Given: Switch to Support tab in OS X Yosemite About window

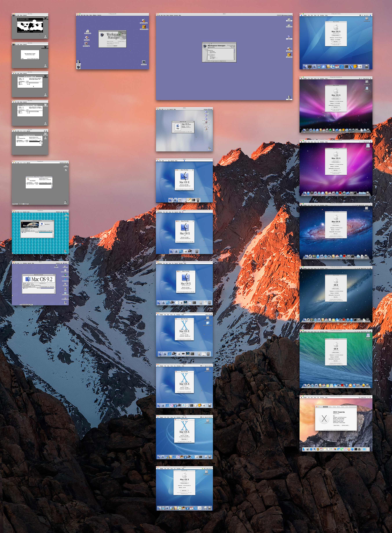Looking at the screenshot, I should point(343,407).
